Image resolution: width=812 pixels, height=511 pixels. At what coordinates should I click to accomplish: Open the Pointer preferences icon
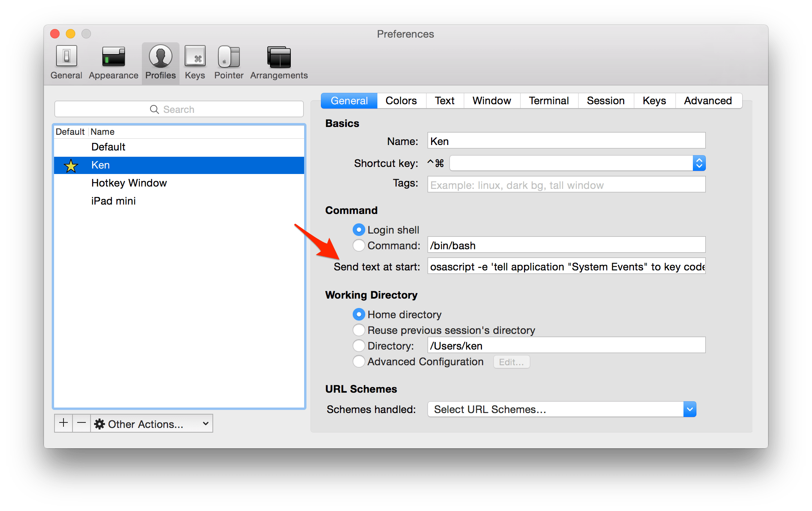pyautogui.click(x=229, y=62)
